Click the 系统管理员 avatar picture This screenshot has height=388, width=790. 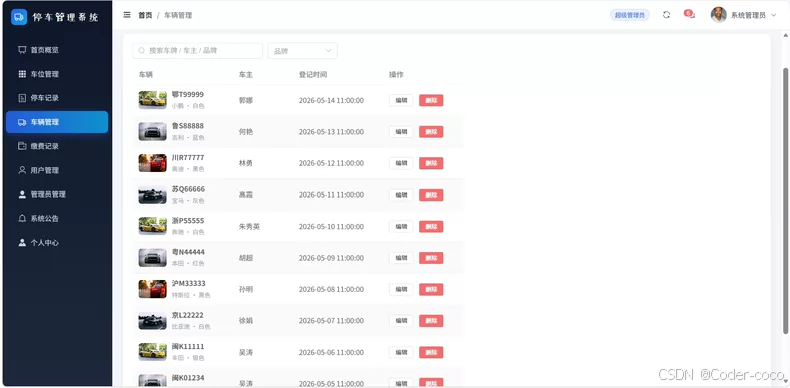pos(718,15)
